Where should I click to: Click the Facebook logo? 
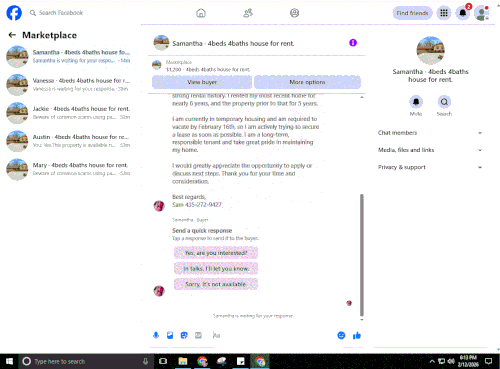tap(14, 13)
